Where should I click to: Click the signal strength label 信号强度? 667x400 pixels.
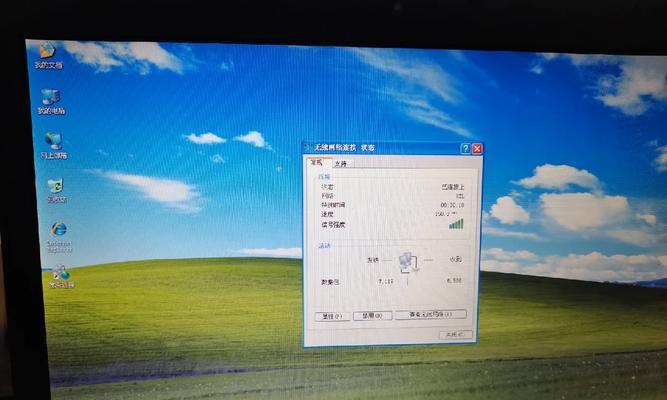[333, 225]
